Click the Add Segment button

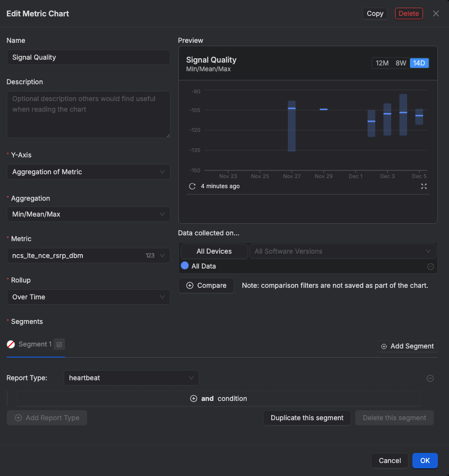point(408,346)
